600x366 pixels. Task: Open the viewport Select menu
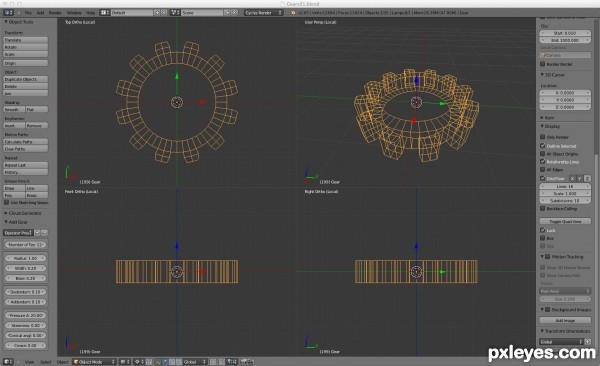pyautogui.click(x=46, y=362)
